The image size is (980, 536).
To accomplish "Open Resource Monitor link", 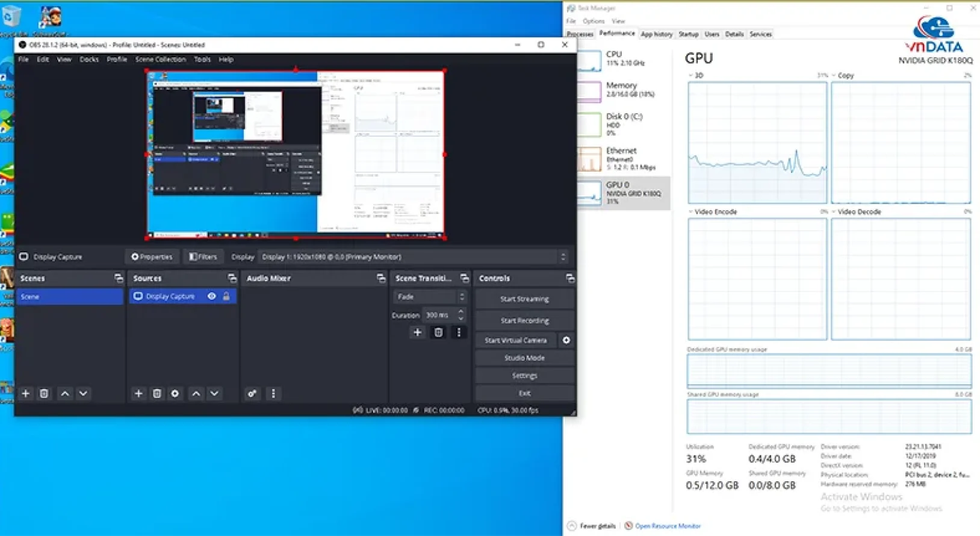I will coord(668,526).
